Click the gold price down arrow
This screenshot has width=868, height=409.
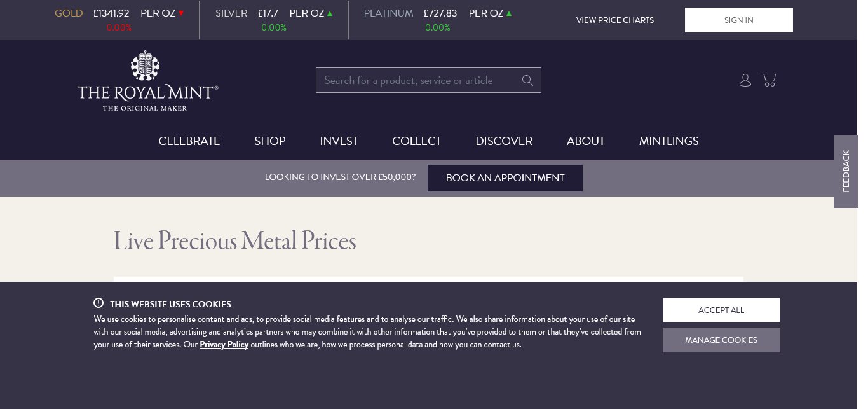tap(181, 13)
